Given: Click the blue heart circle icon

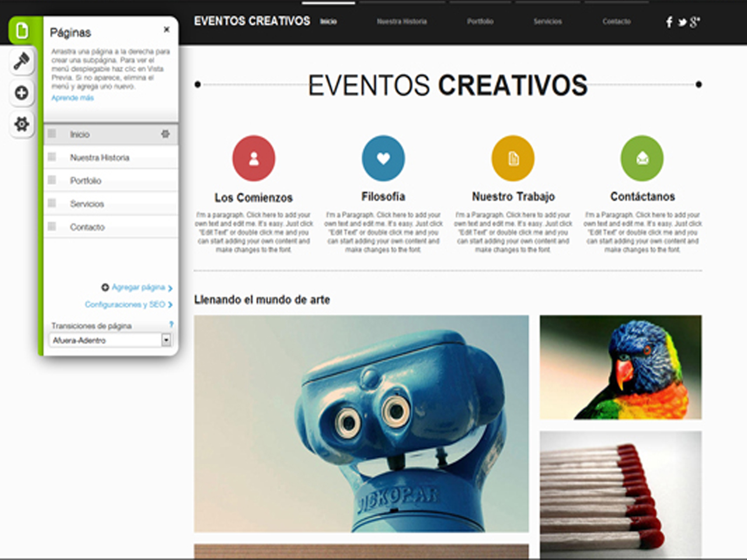Looking at the screenshot, I should coord(383,158).
